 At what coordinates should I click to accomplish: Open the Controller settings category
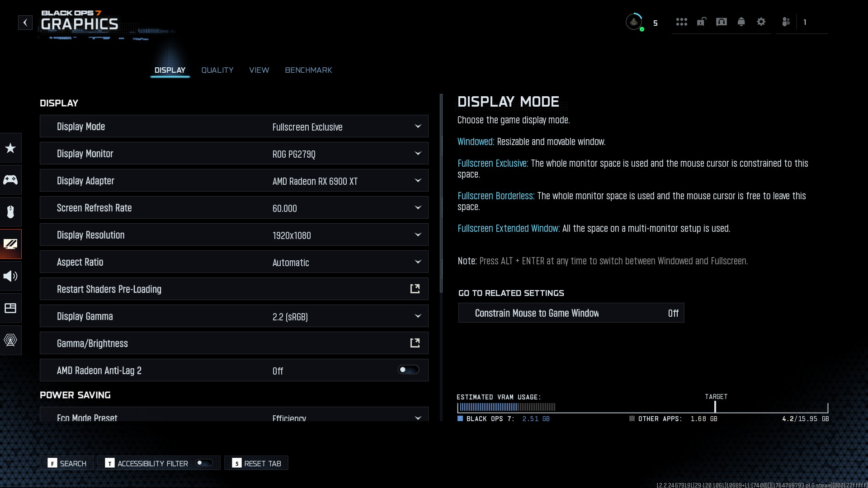click(10, 180)
